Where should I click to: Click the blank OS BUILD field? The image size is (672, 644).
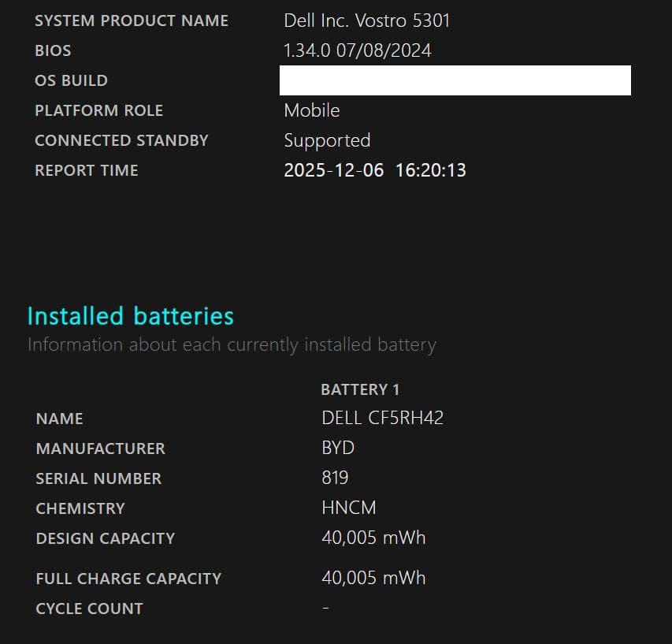(x=455, y=80)
